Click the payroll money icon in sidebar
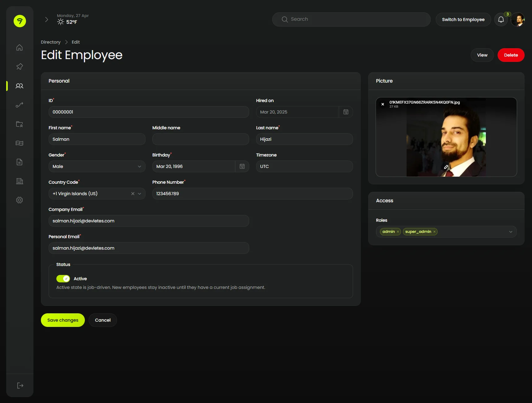The width and height of the screenshot is (532, 403). [x=20, y=143]
